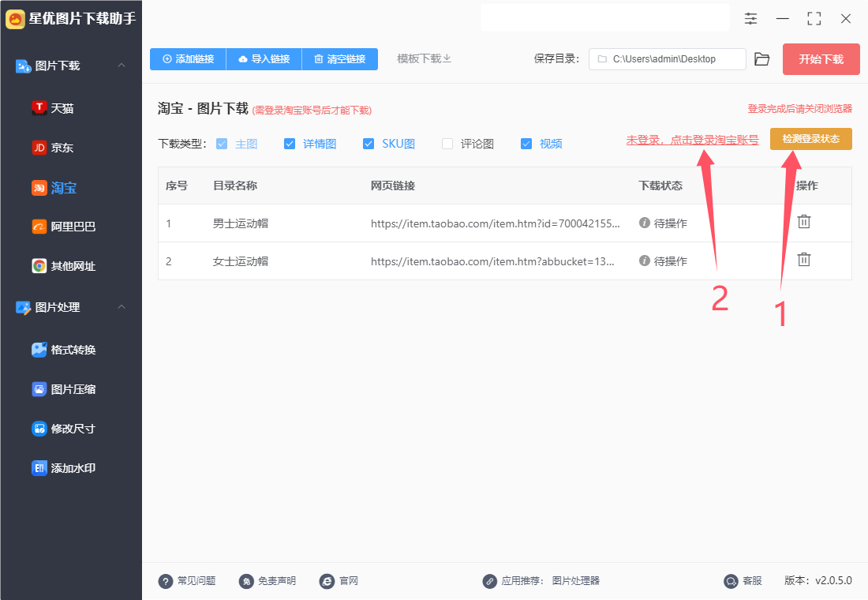Screen dimensions: 868x600
Task: Contact 客服 customer service
Action: (x=743, y=580)
